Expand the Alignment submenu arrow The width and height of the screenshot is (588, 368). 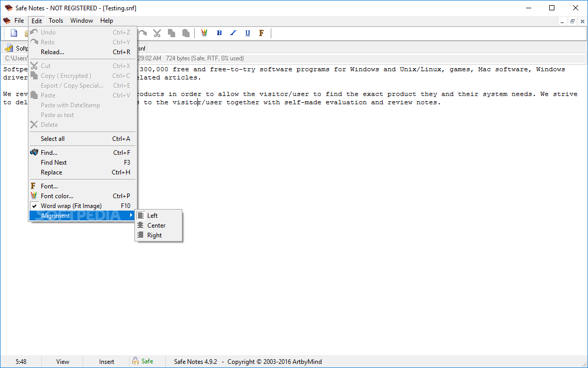131,215
